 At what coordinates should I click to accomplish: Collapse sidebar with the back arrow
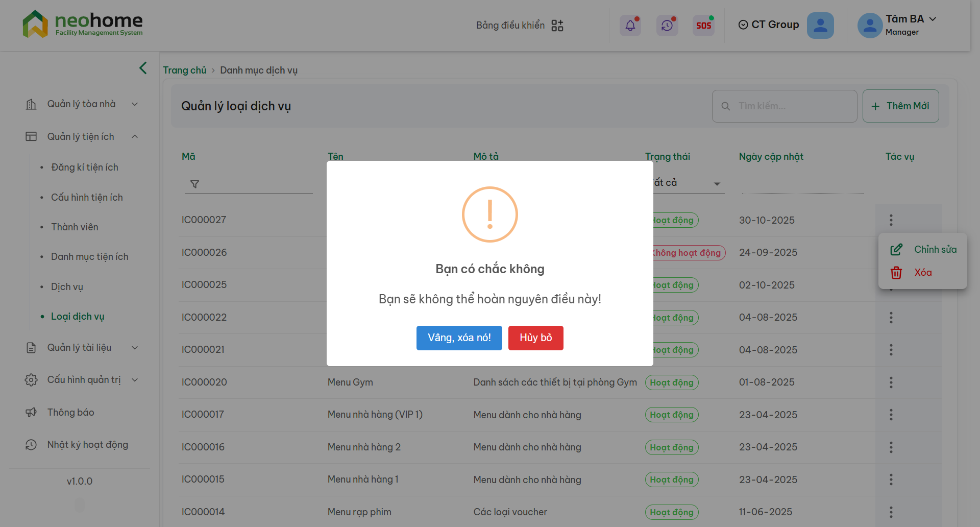(143, 68)
